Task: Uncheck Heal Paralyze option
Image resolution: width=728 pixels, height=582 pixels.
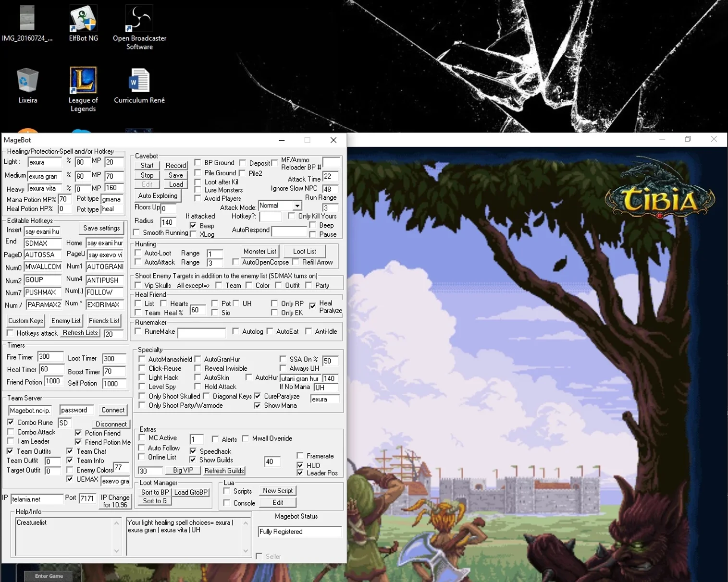Action: tap(313, 306)
